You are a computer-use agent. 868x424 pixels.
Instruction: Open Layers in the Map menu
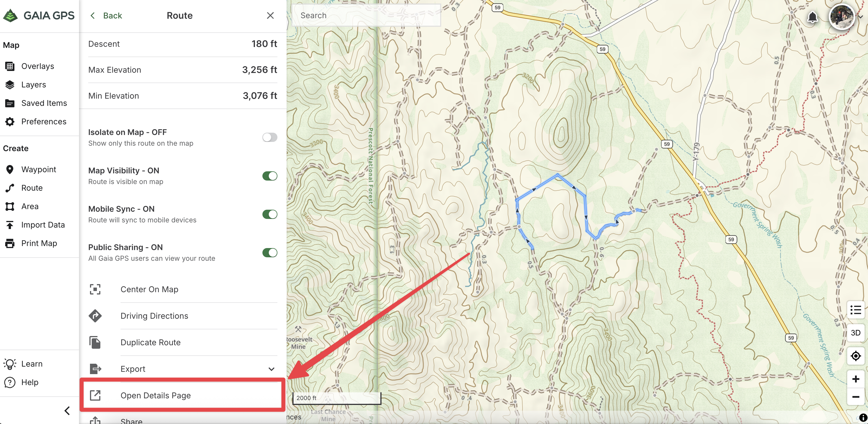33,85
